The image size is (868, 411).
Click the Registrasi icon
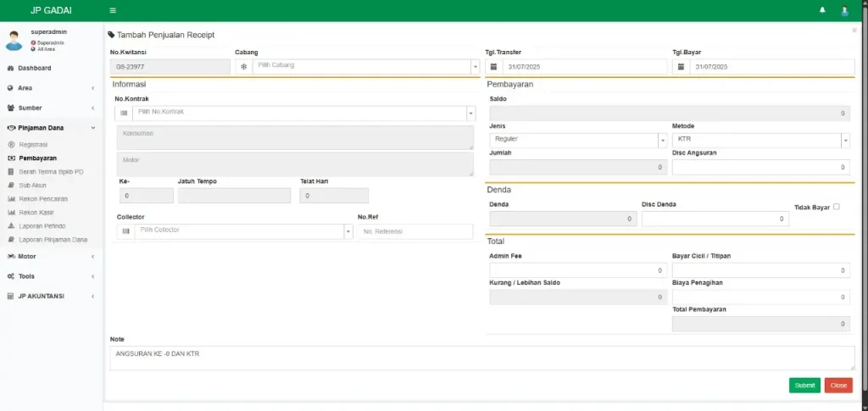pos(11,144)
